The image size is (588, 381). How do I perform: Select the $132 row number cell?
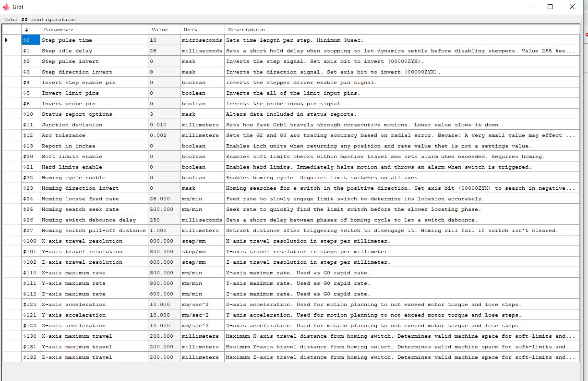pyautogui.click(x=31, y=357)
